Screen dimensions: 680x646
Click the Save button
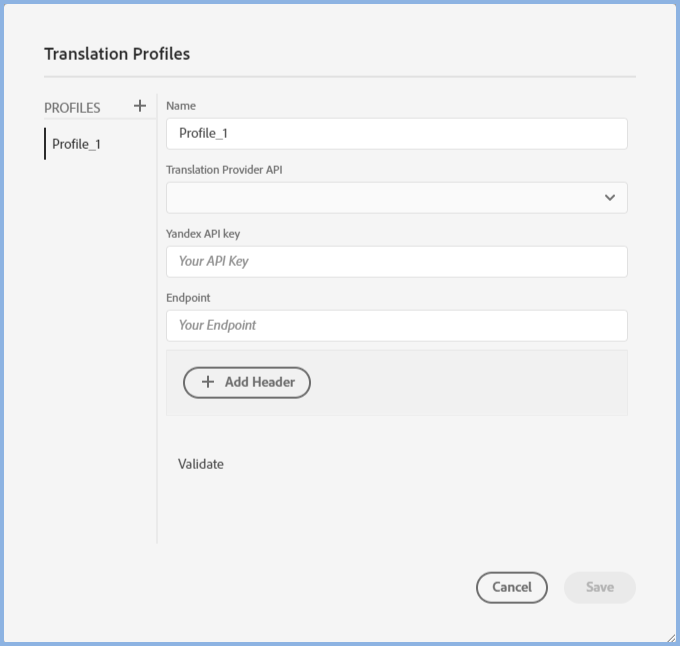pyautogui.click(x=599, y=587)
